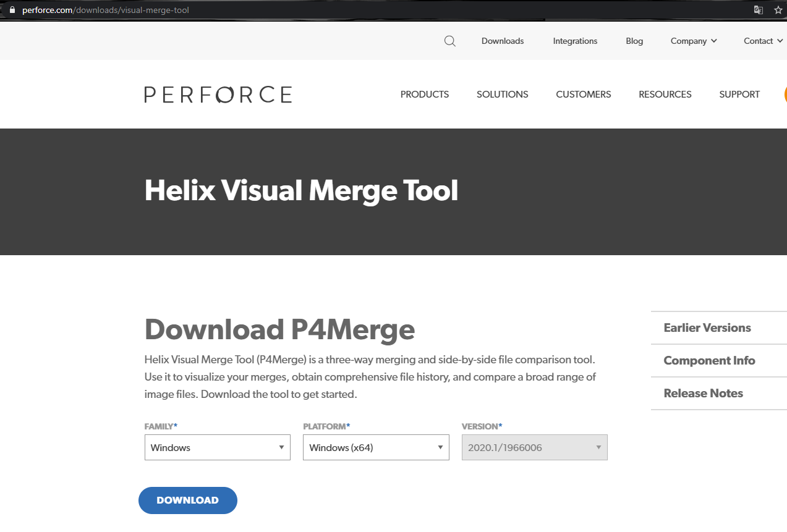Expand the Company menu
This screenshot has width=787, height=532.
pos(694,41)
